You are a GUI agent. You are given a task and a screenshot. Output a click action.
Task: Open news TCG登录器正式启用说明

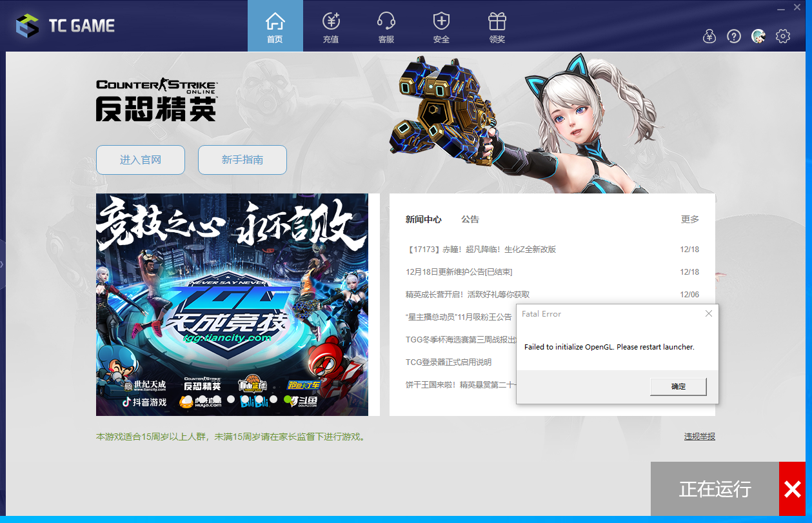point(448,362)
